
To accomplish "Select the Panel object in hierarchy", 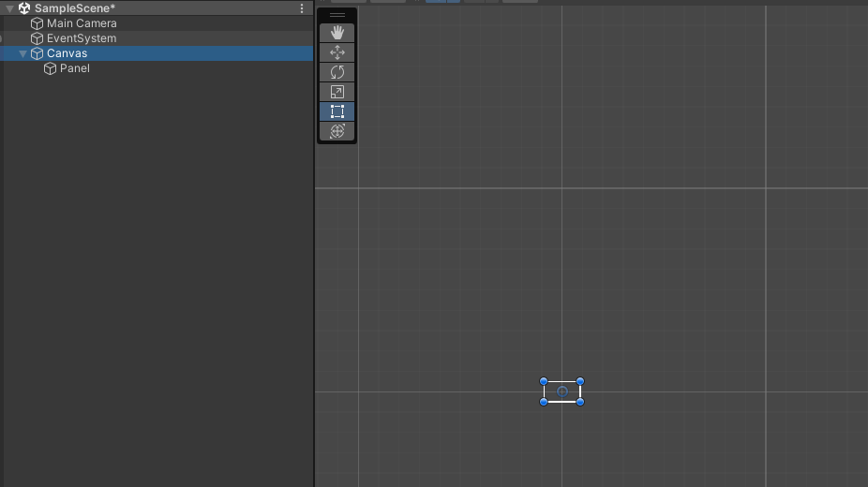I will tap(75, 68).
